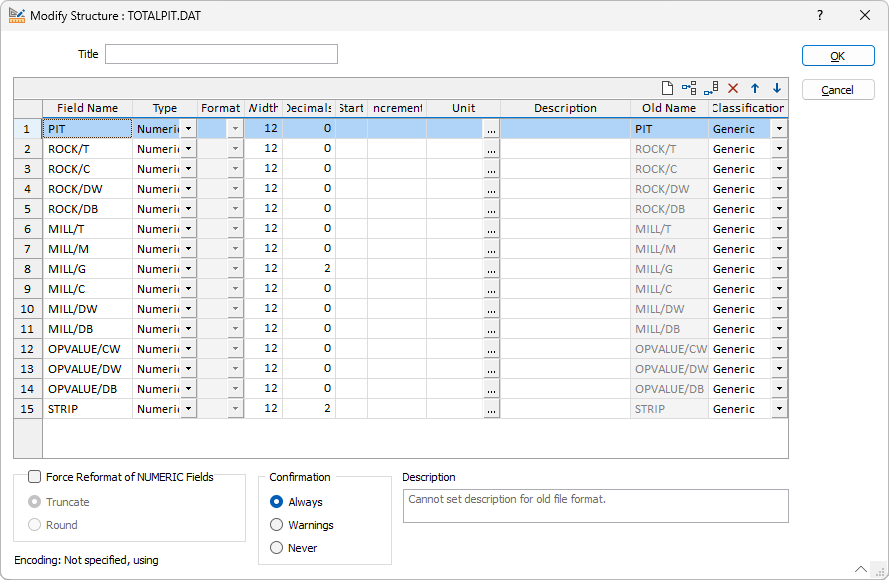Click the Description column header
The image size is (889, 580).
[x=565, y=108]
